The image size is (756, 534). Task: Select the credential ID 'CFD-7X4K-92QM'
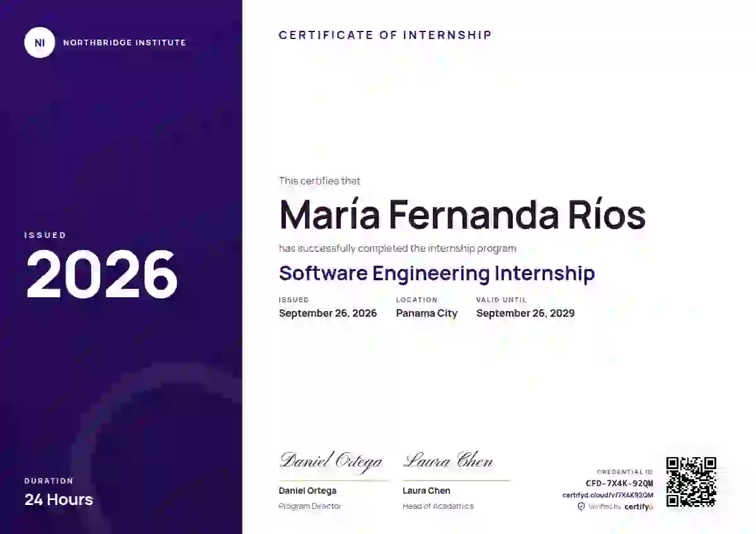619,484
